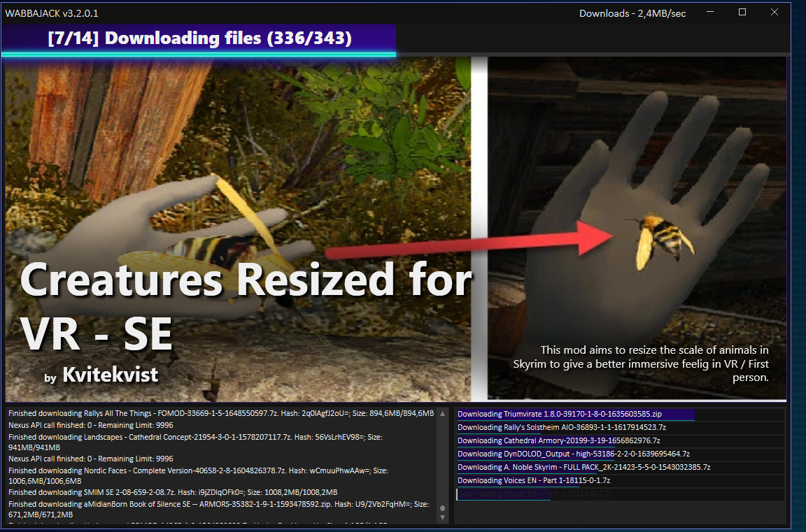Click the Finished downloading Rallys All The Things log line
806x532 pixels.
tap(221, 413)
